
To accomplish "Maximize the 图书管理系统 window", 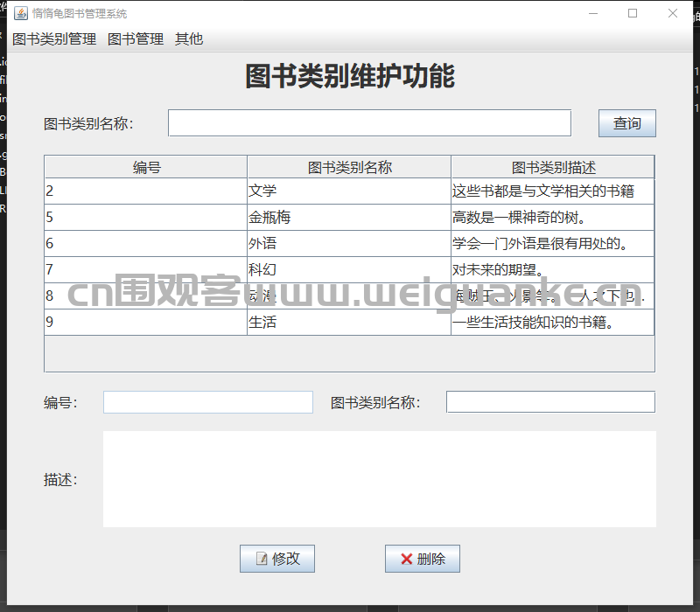I will tap(633, 13).
